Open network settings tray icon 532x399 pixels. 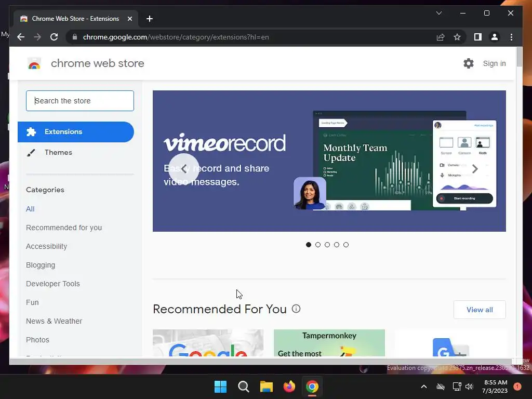457,387
